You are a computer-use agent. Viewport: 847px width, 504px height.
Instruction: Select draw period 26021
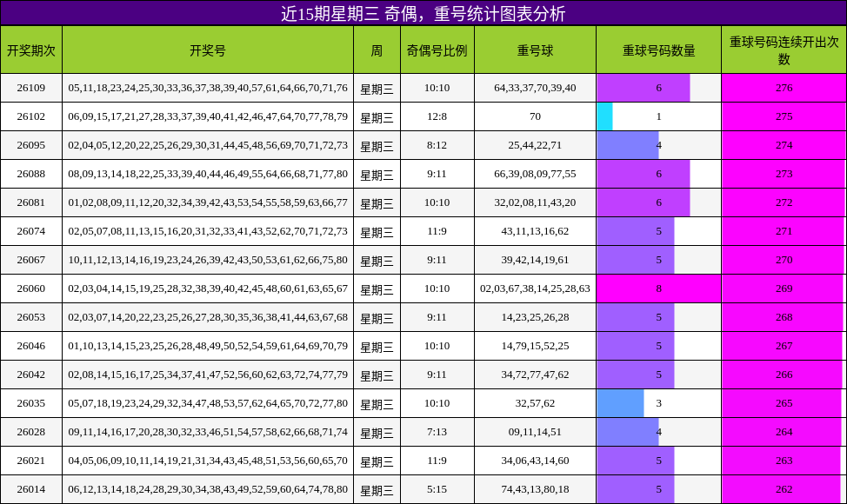pyautogui.click(x=31, y=460)
